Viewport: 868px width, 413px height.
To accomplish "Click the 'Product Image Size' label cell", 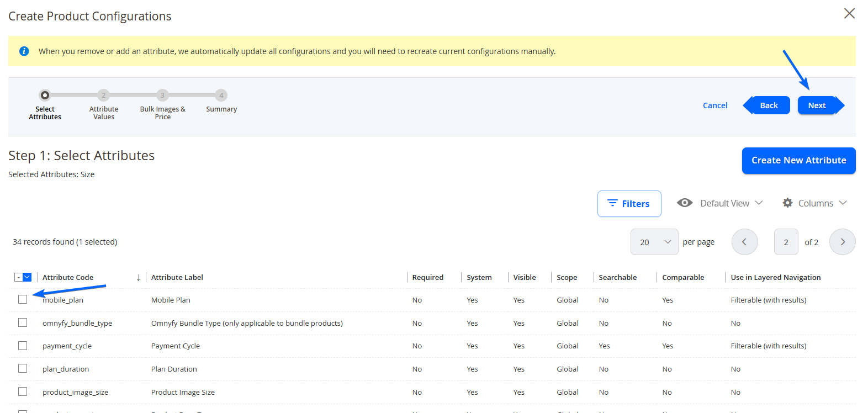I will [183, 393].
